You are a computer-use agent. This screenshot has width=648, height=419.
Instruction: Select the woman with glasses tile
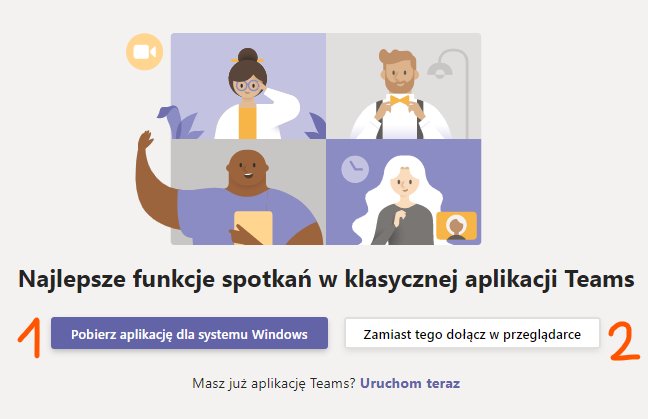[248, 86]
